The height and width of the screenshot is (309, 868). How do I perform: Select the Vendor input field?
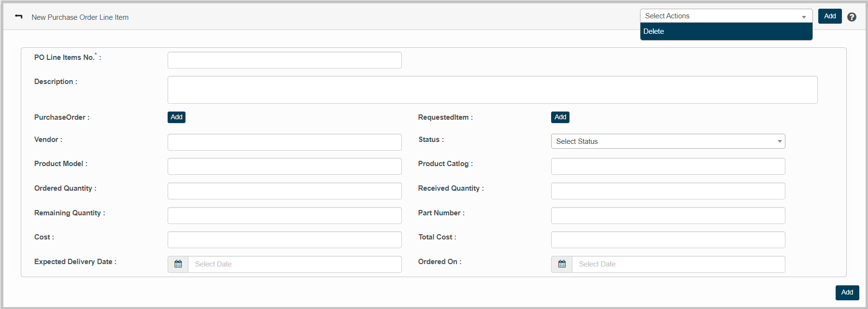pos(284,142)
